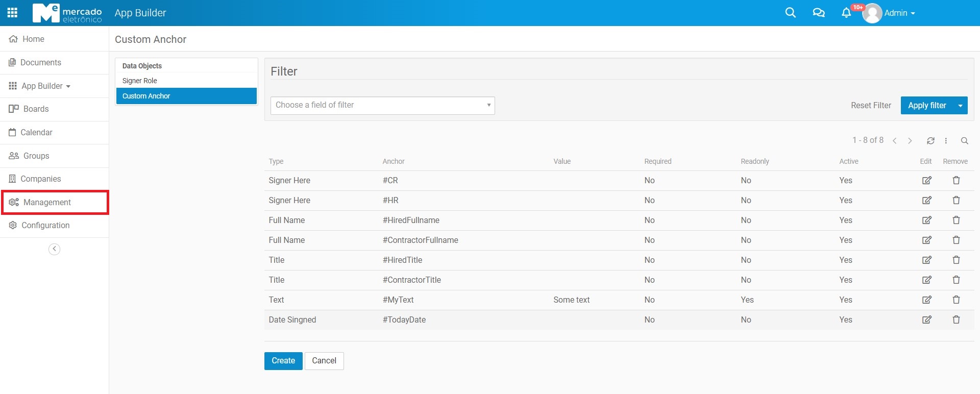Expand App Builder sidebar menu
This screenshot has width=980, height=394.
coord(46,86)
